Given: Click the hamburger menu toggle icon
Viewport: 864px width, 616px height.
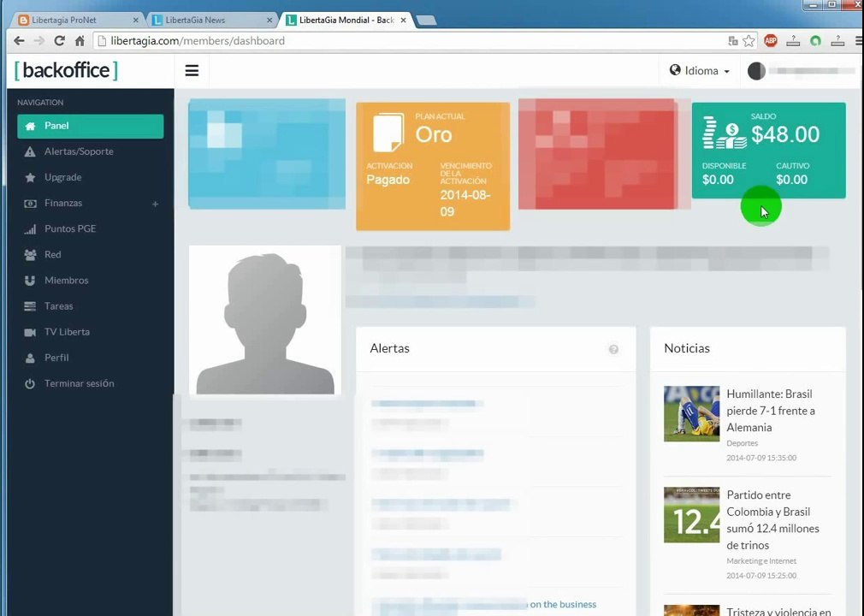Looking at the screenshot, I should point(192,70).
